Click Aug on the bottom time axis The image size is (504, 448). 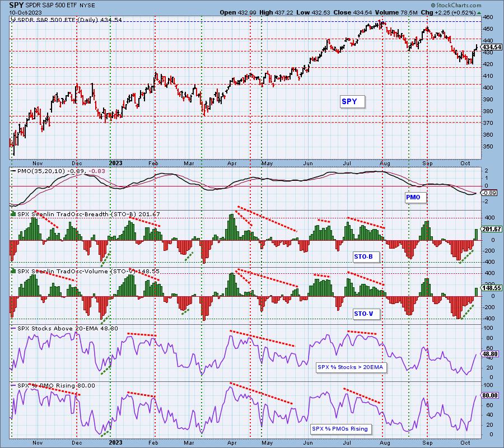385,443
